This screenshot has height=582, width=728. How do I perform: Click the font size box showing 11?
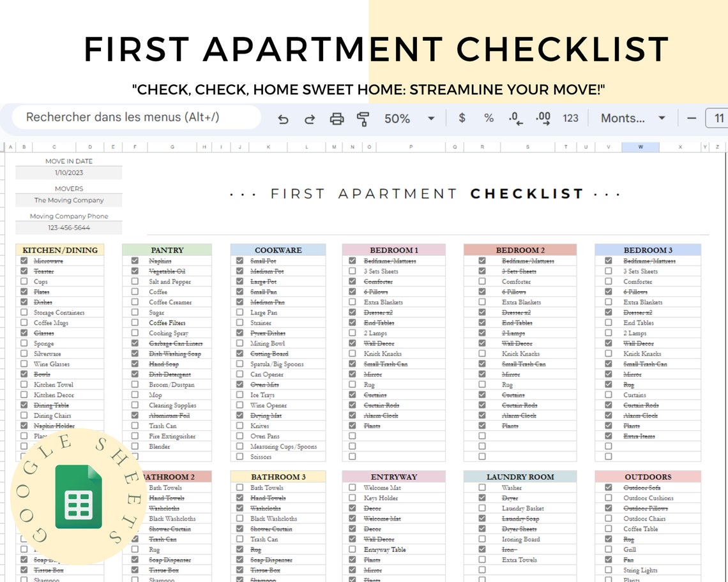[718, 118]
